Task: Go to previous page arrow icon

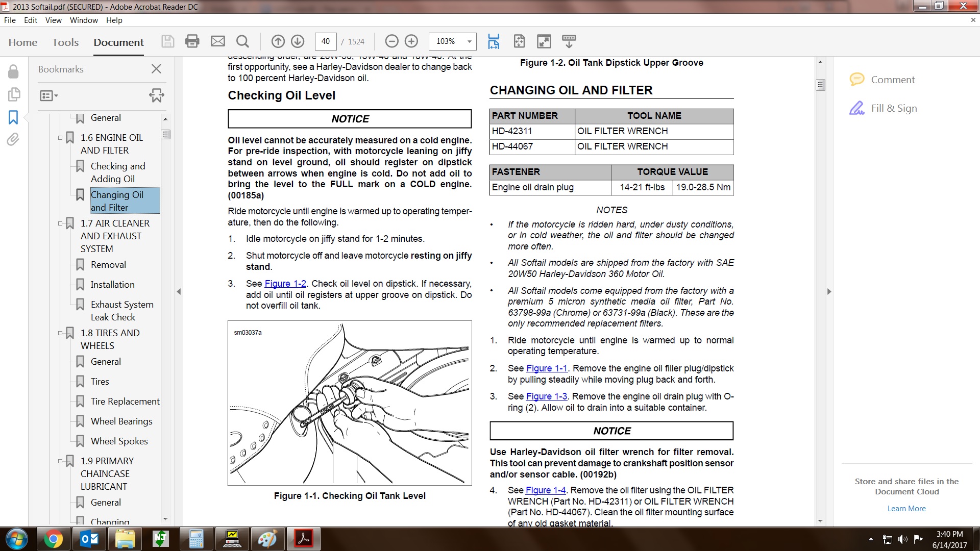Action: pos(278,41)
